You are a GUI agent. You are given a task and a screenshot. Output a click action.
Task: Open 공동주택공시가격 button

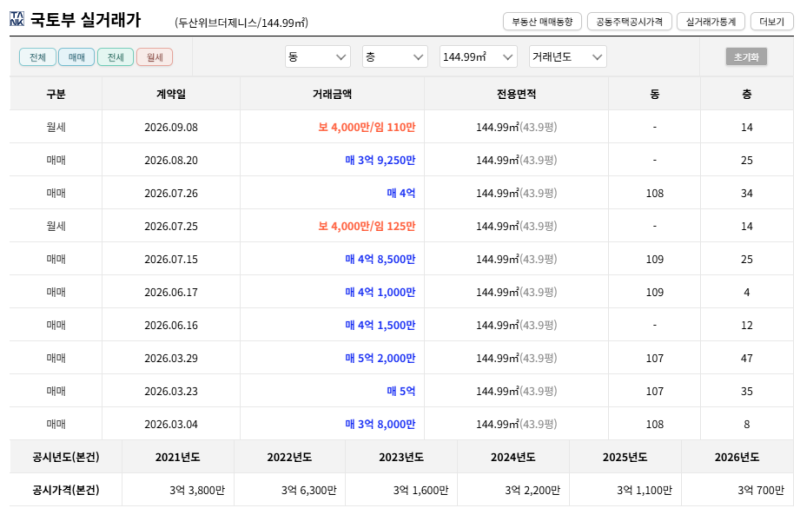pos(629,21)
